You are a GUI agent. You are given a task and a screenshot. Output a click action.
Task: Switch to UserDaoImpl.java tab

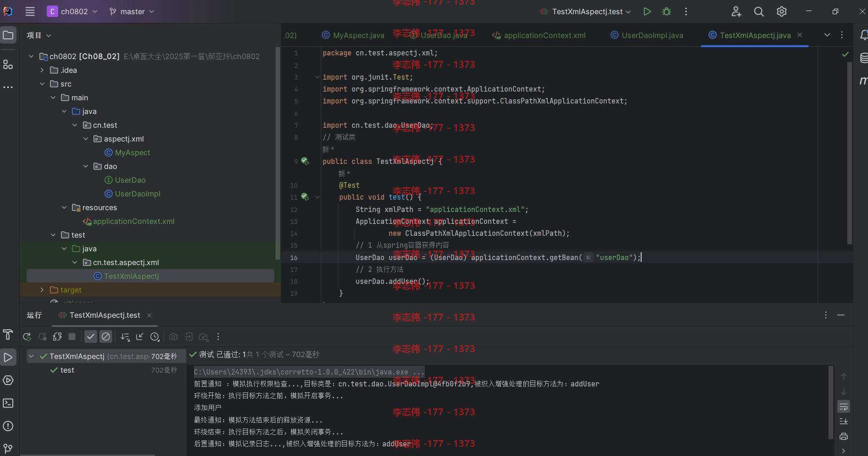coord(647,35)
